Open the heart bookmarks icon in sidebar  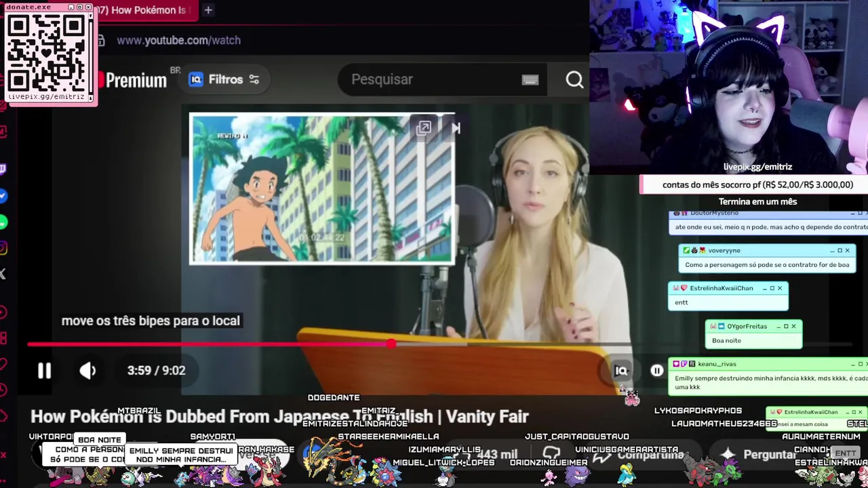(x=3, y=364)
